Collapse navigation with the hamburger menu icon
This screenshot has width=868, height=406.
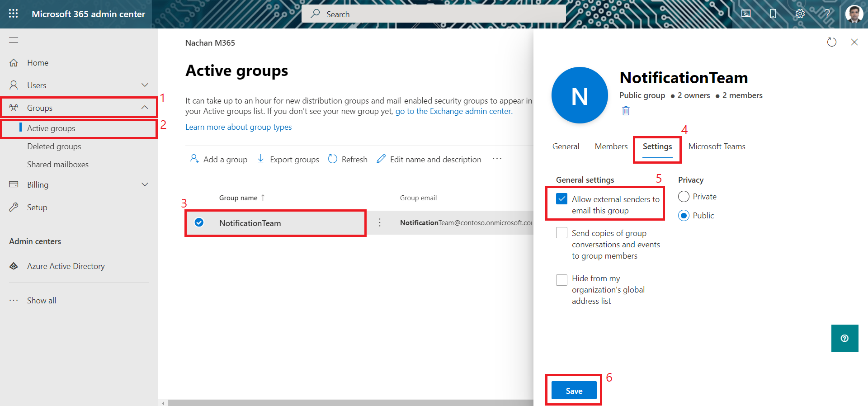point(14,40)
